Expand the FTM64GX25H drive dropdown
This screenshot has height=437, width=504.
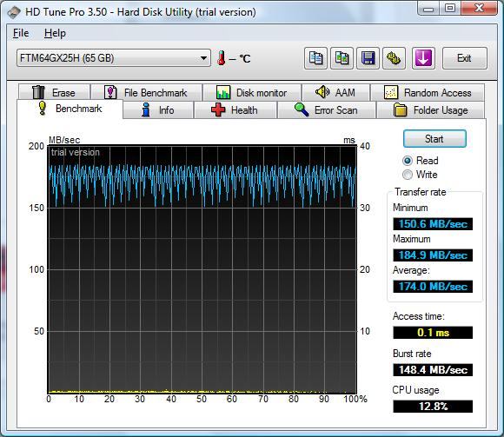tap(114, 58)
